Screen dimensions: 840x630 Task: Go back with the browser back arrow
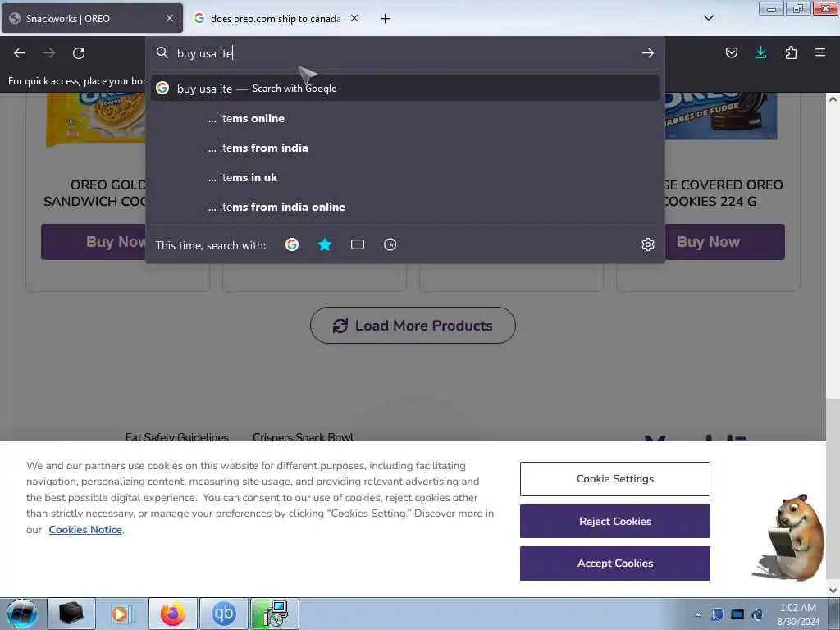tap(20, 53)
